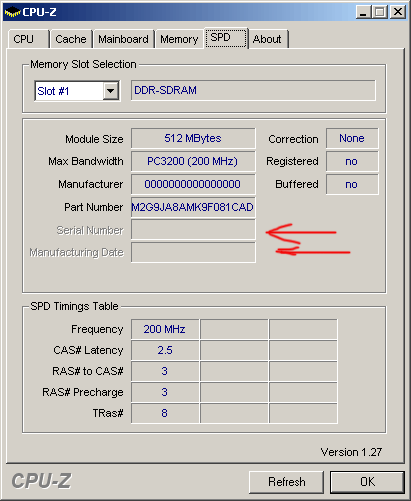Click the 0000000000000000 manufacturer value
Viewport: 411px width, 501px height.
click(x=193, y=184)
